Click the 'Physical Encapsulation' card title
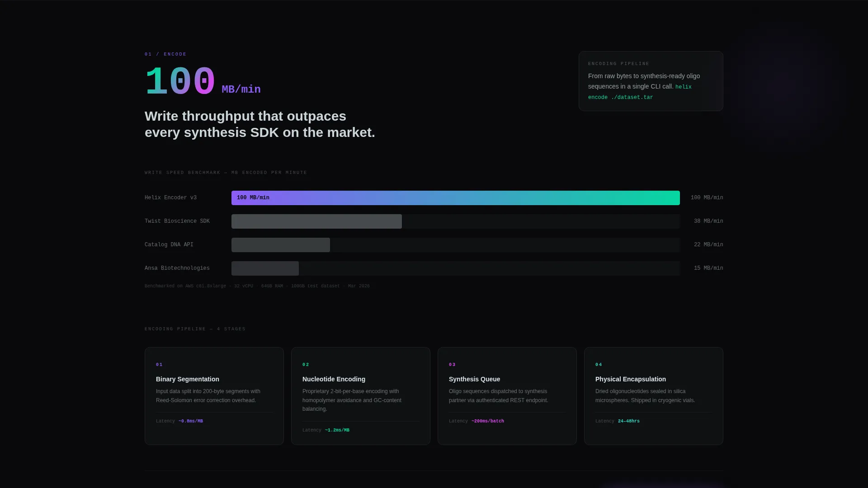Screen dimensions: 868x488 coord(631,379)
